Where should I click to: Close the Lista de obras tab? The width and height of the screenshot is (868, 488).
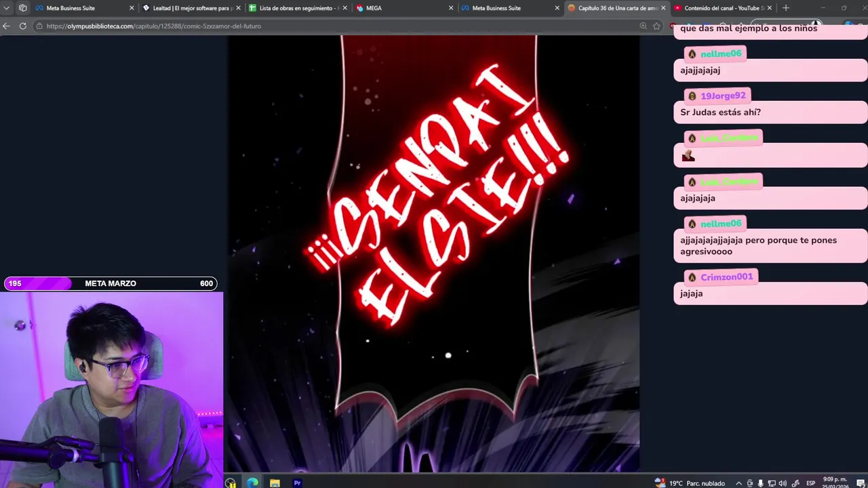click(x=344, y=8)
